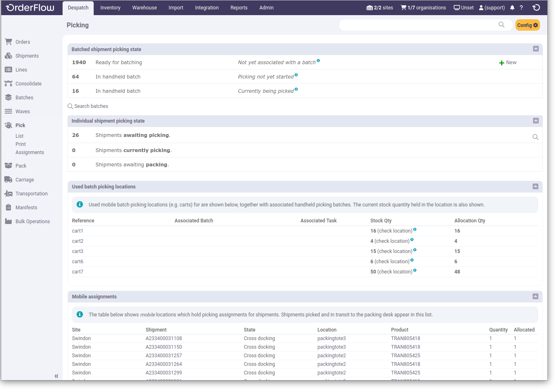
Task: Click the magnifier next to shipments awaiting picking
Action: click(535, 137)
